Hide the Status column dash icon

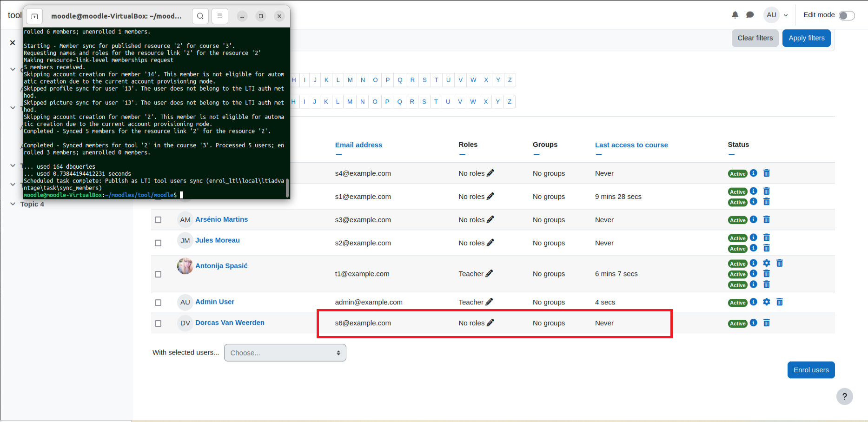731,154
